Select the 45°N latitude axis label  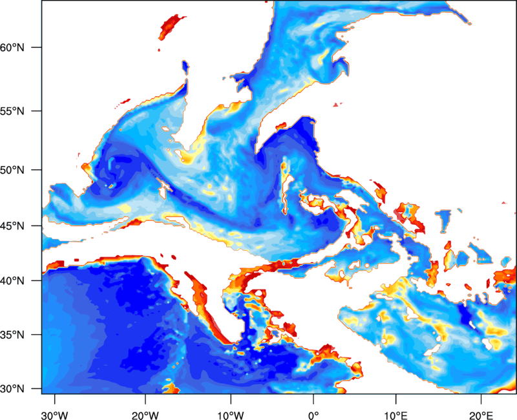coord(12,226)
